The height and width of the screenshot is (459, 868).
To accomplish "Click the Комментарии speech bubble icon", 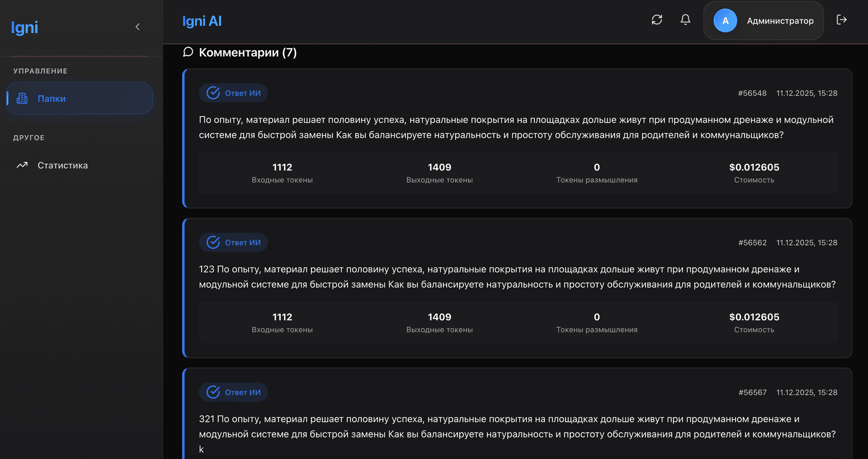I will point(188,52).
